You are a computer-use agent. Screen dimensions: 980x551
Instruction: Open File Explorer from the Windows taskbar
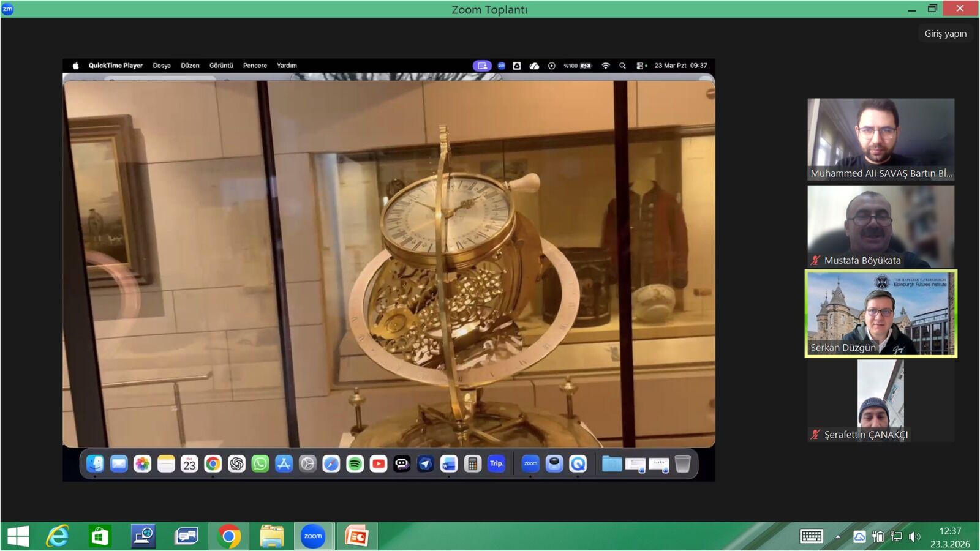pos(271,537)
